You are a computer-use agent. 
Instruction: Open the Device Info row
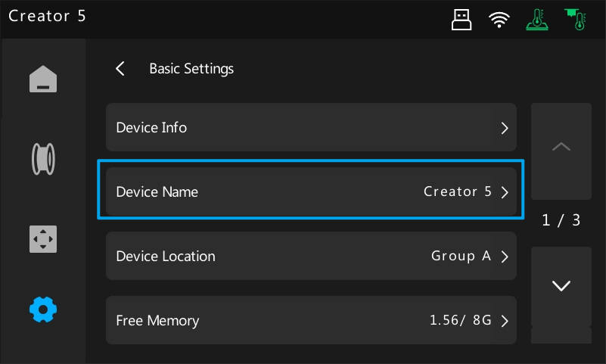(311, 127)
